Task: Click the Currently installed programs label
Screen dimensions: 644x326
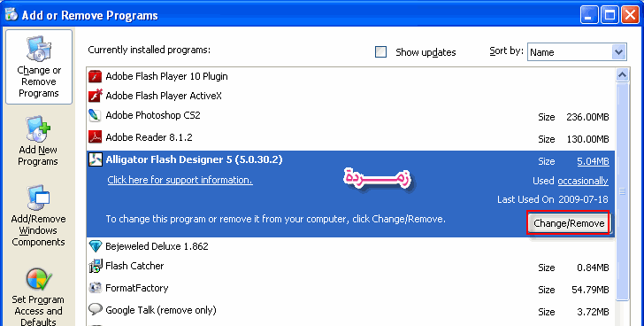Action: [x=149, y=50]
